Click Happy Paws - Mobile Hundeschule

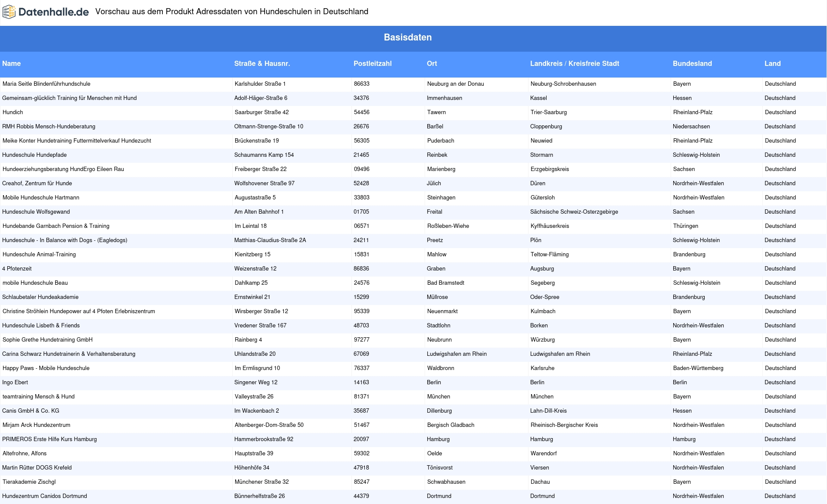coord(46,368)
